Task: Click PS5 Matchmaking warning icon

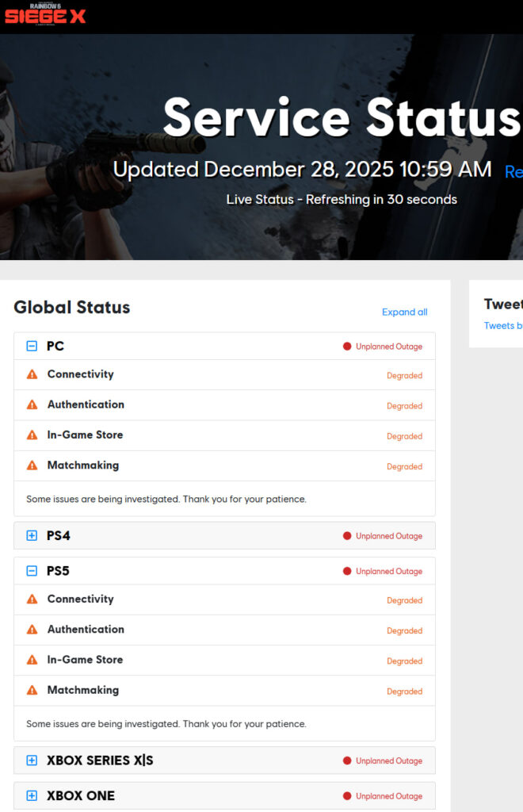Action: 32,691
